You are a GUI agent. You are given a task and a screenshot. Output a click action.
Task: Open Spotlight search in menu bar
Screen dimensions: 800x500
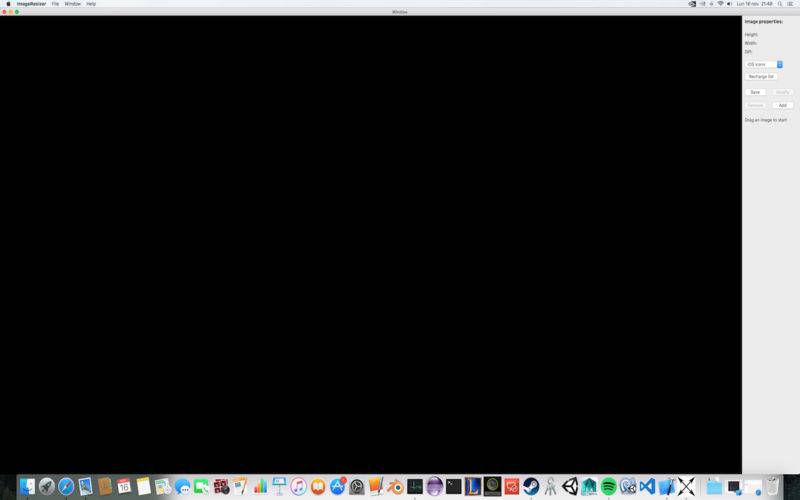[x=780, y=4]
